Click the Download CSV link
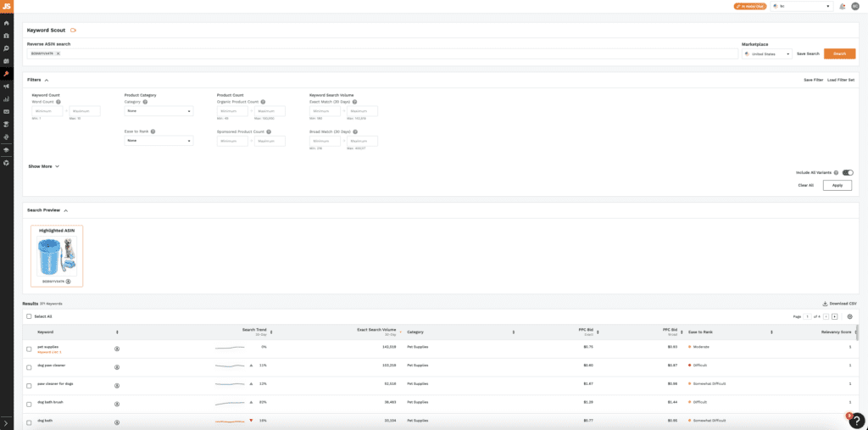This screenshot has width=868, height=430. (839, 303)
